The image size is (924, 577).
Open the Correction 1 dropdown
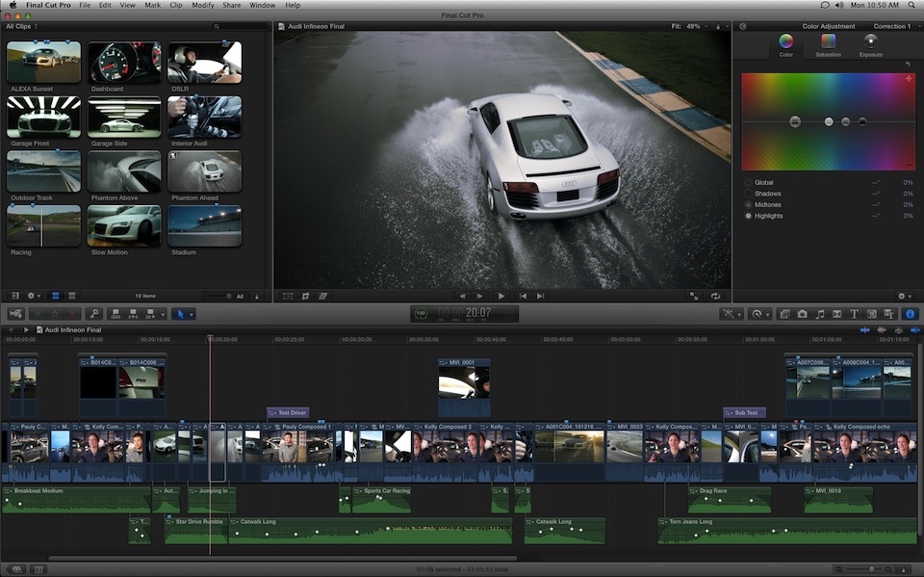click(x=893, y=27)
